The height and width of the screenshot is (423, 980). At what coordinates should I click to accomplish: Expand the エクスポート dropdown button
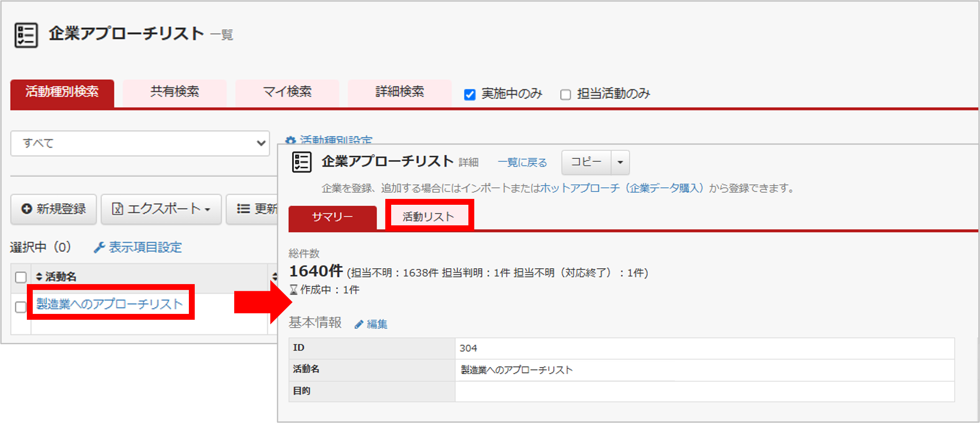(x=161, y=209)
